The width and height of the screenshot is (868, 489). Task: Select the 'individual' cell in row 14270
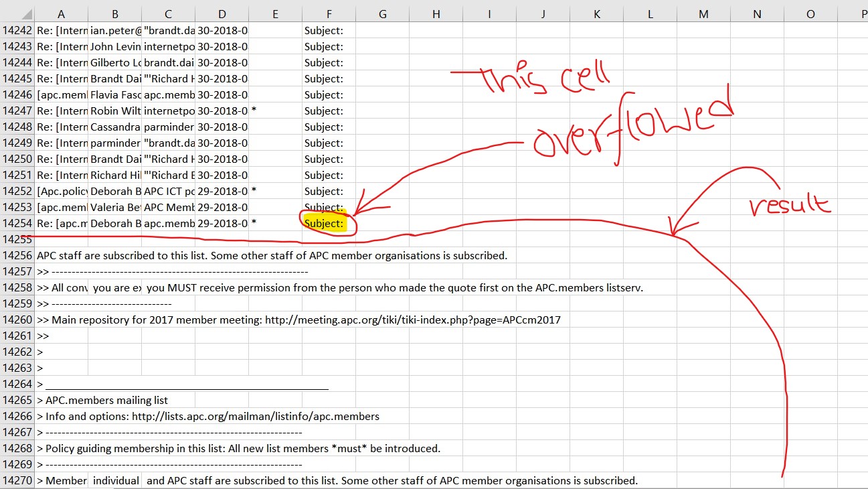(x=114, y=480)
